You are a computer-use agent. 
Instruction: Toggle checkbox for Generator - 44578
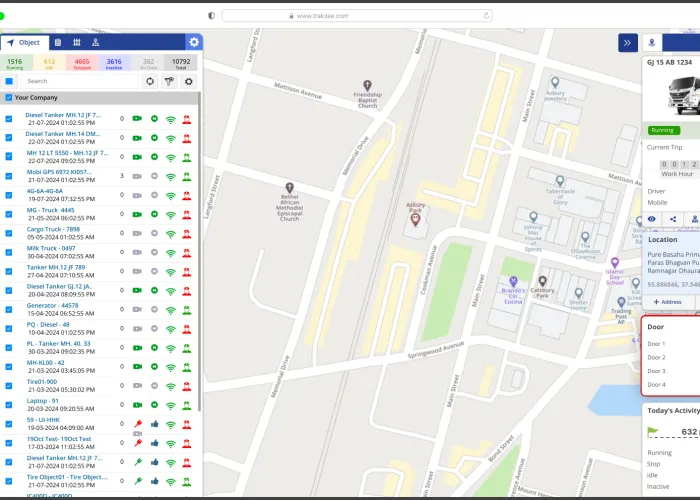pyautogui.click(x=9, y=308)
